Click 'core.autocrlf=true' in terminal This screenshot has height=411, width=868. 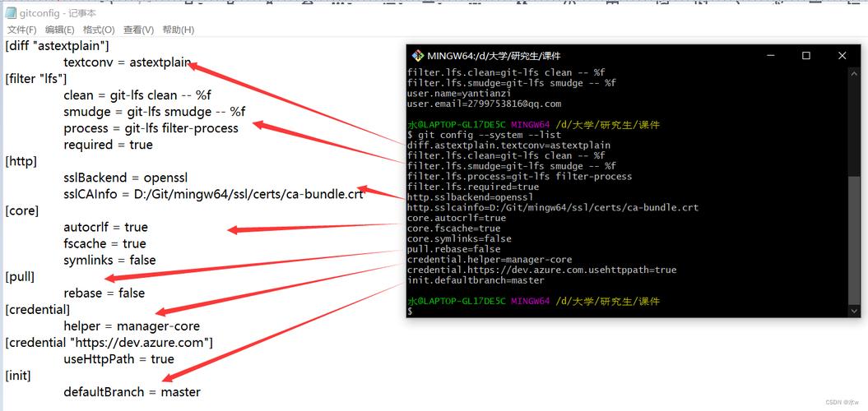point(456,219)
